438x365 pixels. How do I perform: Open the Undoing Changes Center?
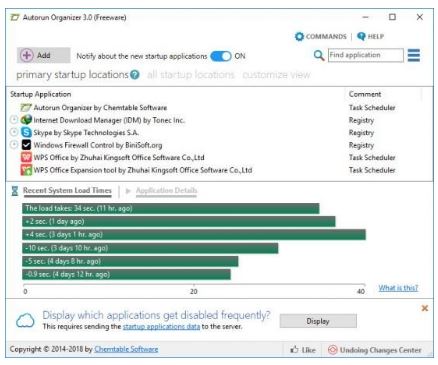click(x=375, y=350)
